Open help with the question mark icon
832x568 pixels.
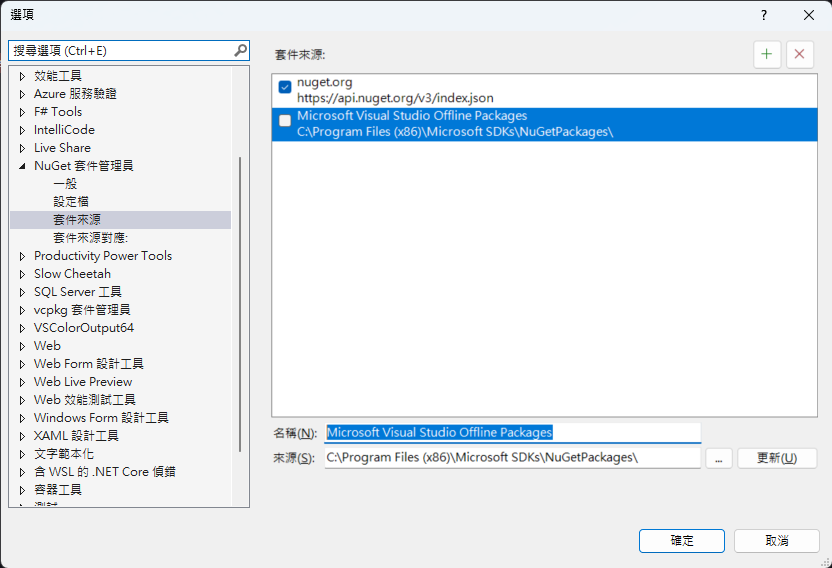tap(764, 15)
